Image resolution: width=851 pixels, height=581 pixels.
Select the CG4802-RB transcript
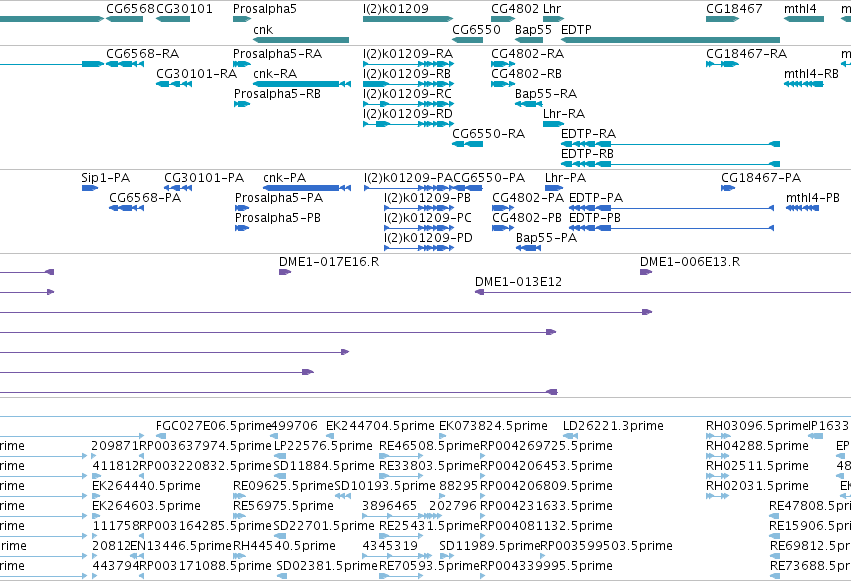click(x=503, y=84)
